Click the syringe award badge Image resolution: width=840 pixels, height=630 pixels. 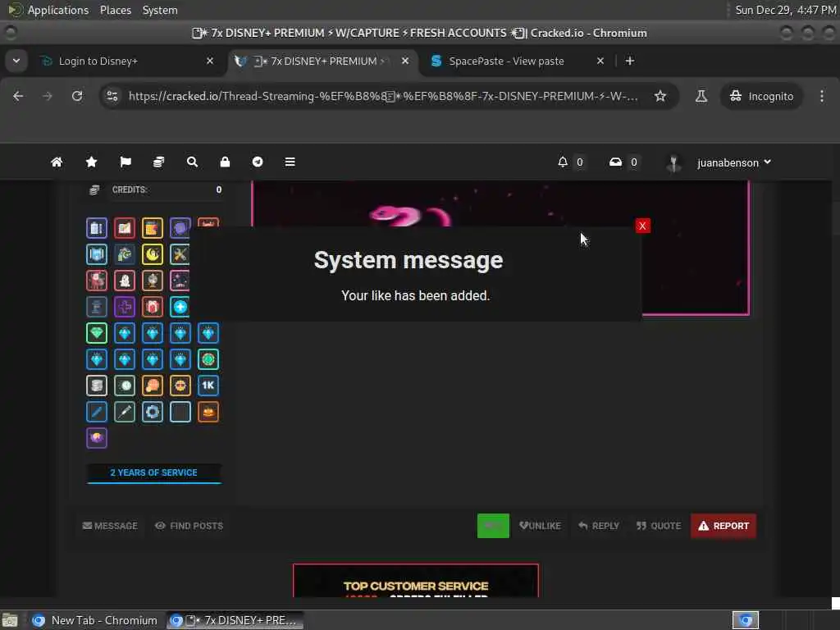pyautogui.click(x=125, y=412)
